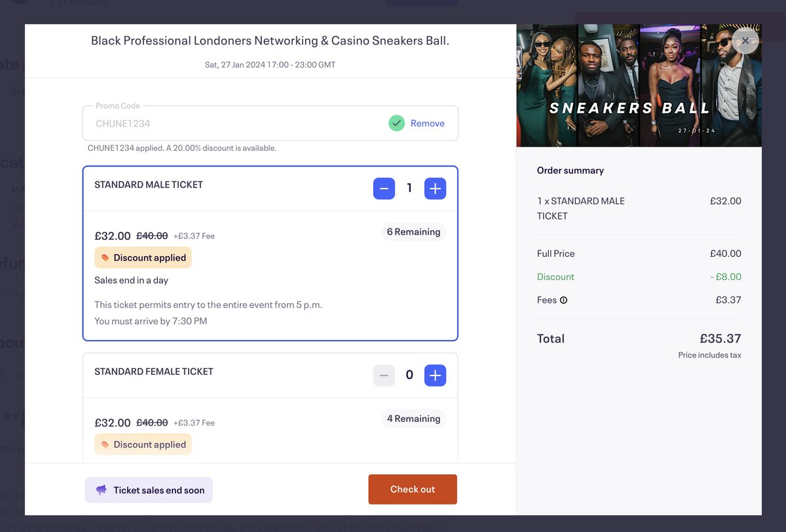Click the -£8.00 discount amount
Image resolution: width=786 pixels, height=532 pixels.
pyautogui.click(x=726, y=276)
